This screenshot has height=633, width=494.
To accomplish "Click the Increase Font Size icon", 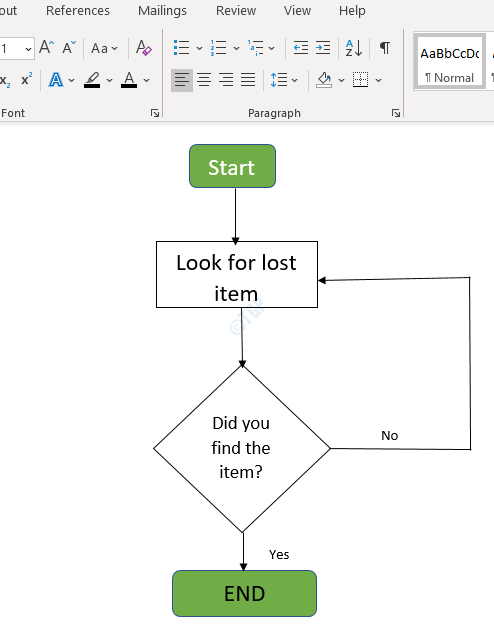I will click(x=46, y=48).
